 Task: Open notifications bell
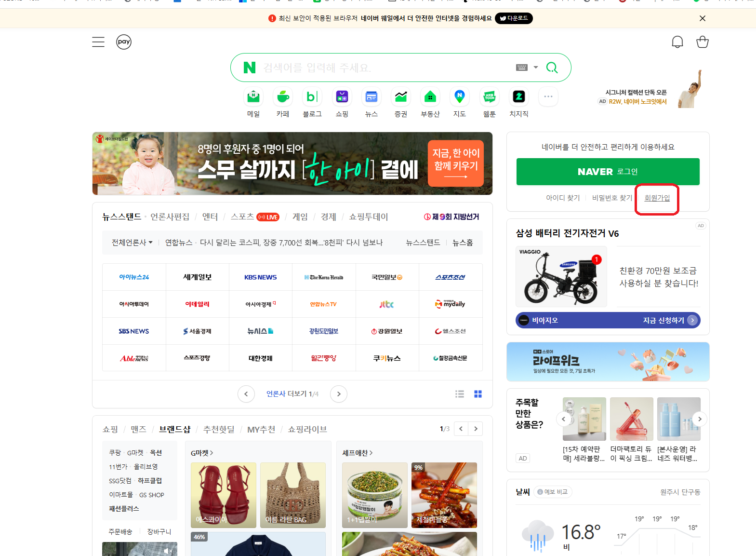[677, 42]
